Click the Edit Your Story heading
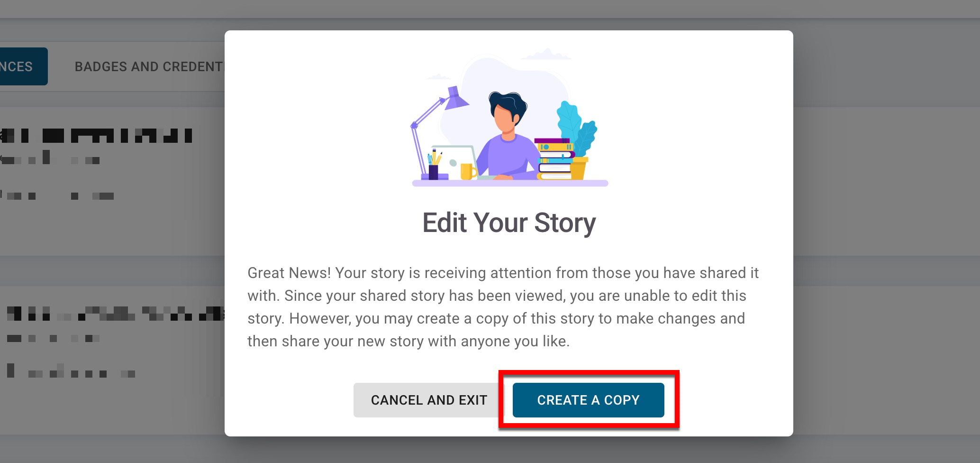This screenshot has height=463, width=980. tap(508, 223)
